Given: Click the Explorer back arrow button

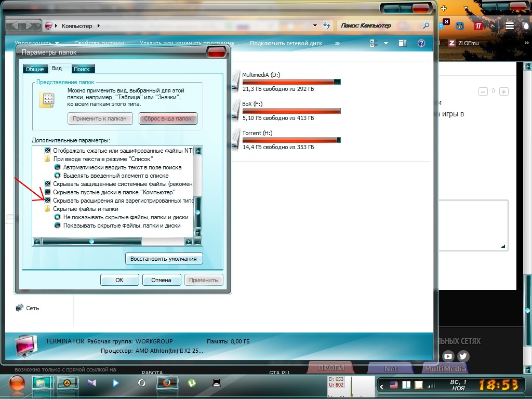Looking at the screenshot, I should (14, 25).
